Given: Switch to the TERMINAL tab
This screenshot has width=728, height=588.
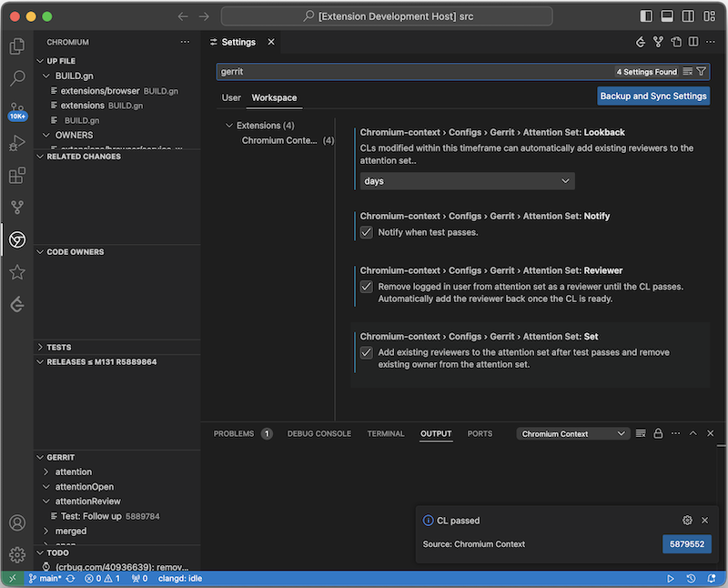Looking at the screenshot, I should click(x=386, y=433).
